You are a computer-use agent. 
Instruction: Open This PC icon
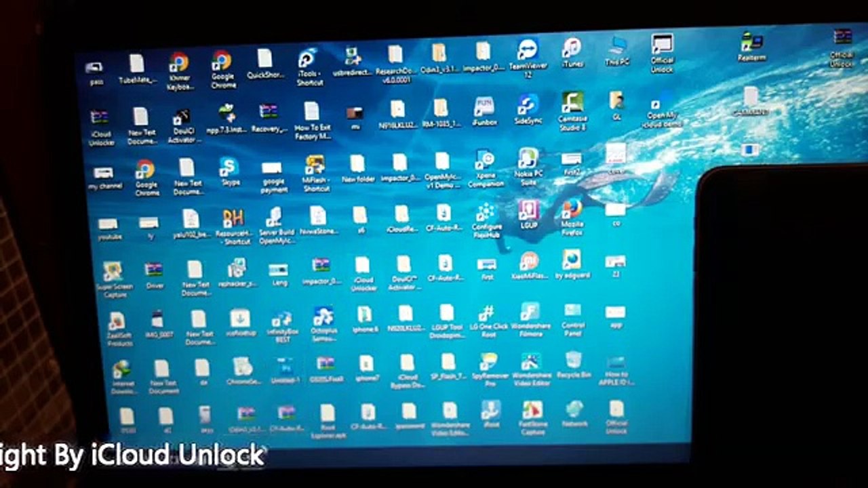tap(617, 51)
